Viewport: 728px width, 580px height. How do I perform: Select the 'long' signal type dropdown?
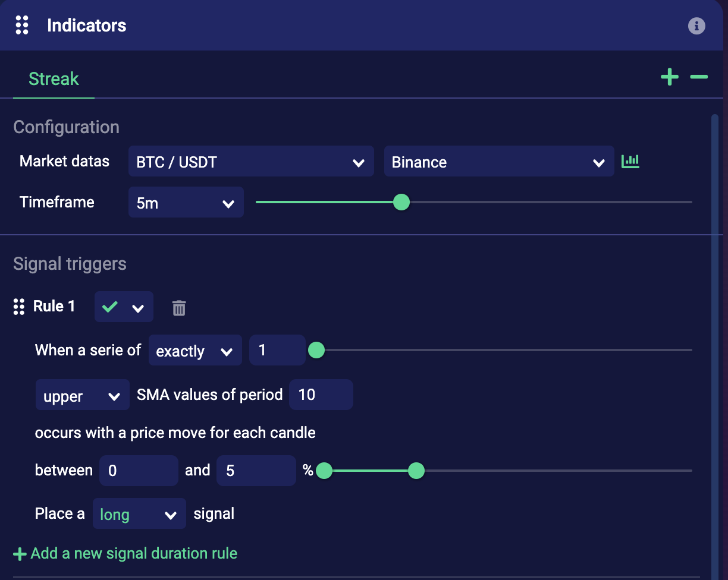click(139, 514)
